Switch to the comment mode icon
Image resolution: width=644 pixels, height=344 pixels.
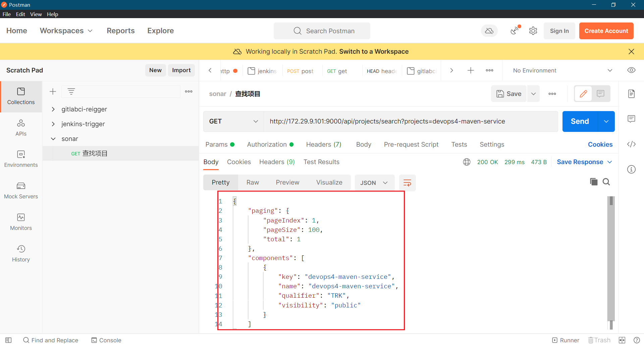(x=600, y=94)
